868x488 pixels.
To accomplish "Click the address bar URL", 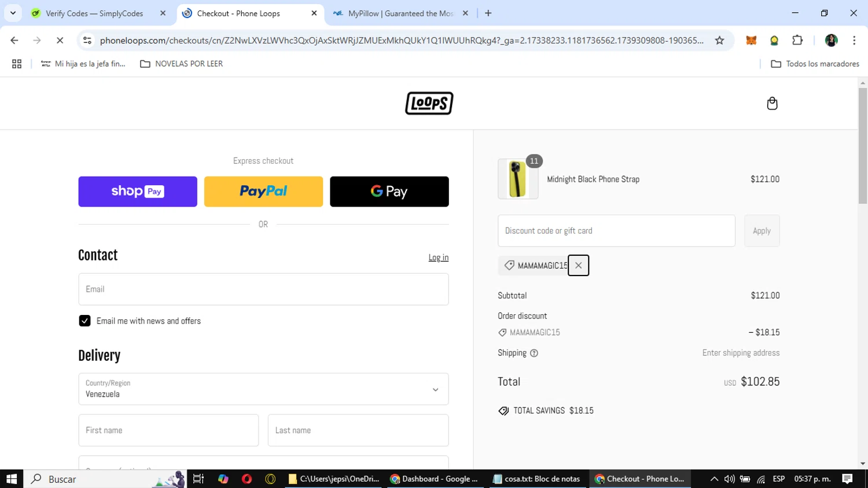I will point(402,41).
